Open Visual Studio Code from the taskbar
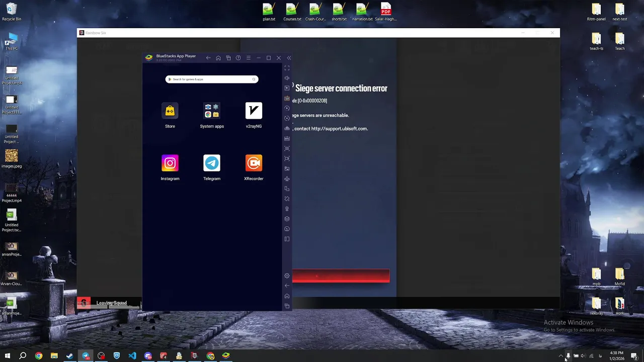 pos(132,356)
